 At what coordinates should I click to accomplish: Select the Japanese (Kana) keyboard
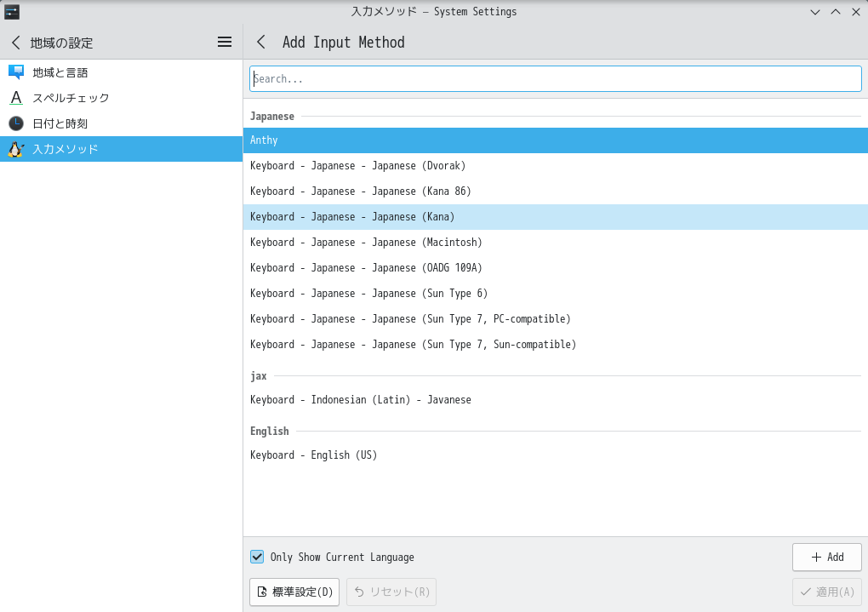[555, 217]
